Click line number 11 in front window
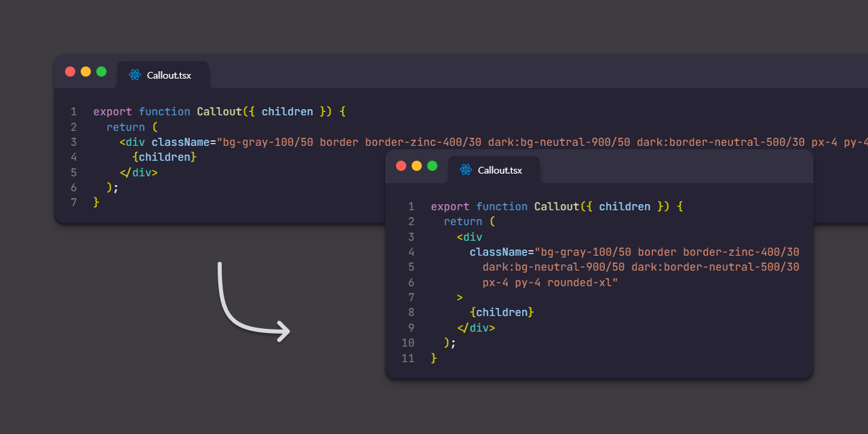The image size is (868, 434). 408,358
